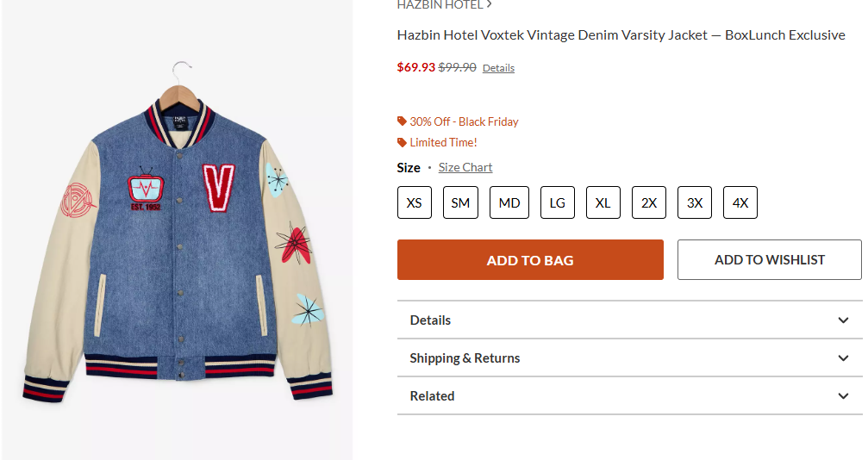Open the price Details link
Image resolution: width=868 pixels, height=460 pixels.
click(x=498, y=68)
